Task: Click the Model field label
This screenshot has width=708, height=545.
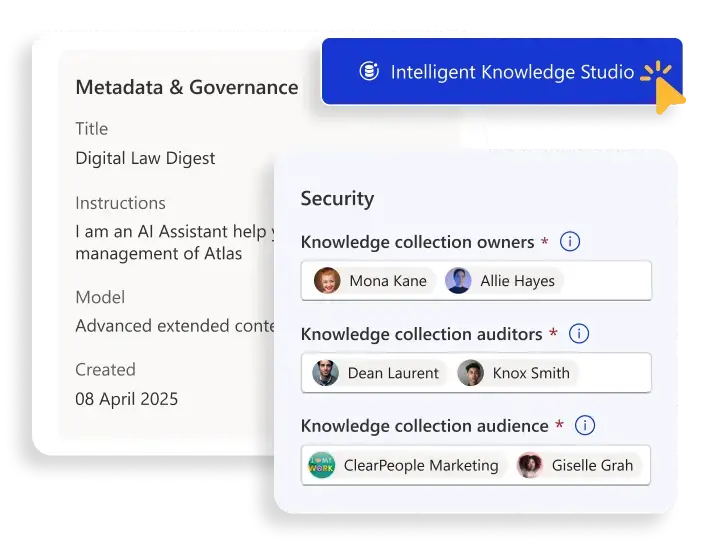Action: (x=100, y=297)
